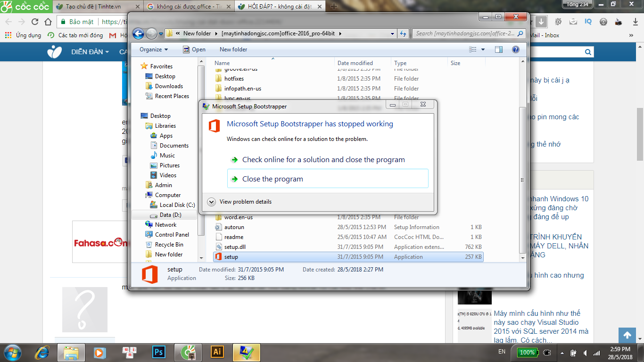The image size is (644, 362).
Task: Open the Videos library
Action: tap(168, 175)
